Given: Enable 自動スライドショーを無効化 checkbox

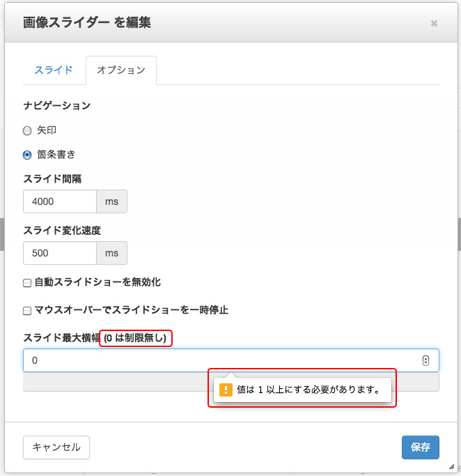Looking at the screenshot, I should pos(27,283).
